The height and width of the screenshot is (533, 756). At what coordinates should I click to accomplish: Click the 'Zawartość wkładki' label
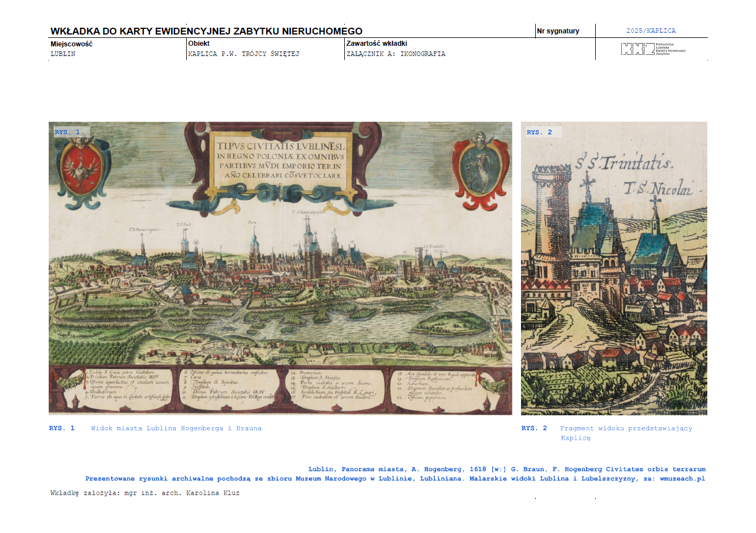(377, 44)
